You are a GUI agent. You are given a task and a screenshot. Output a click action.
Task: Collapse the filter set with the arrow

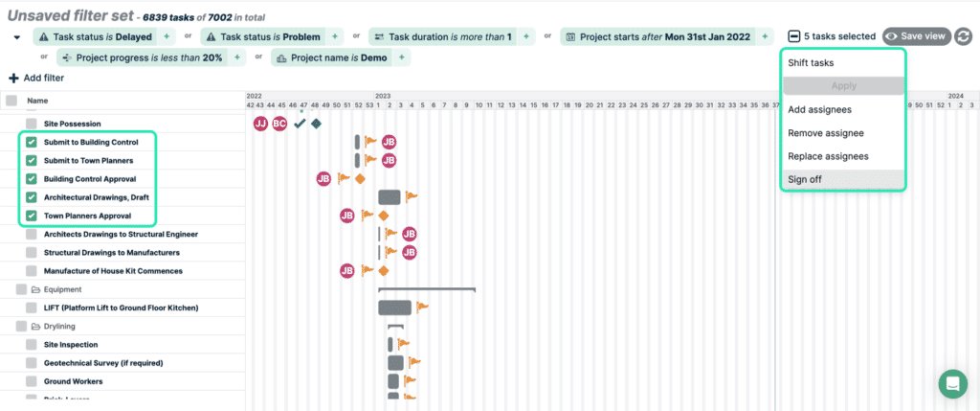click(17, 37)
